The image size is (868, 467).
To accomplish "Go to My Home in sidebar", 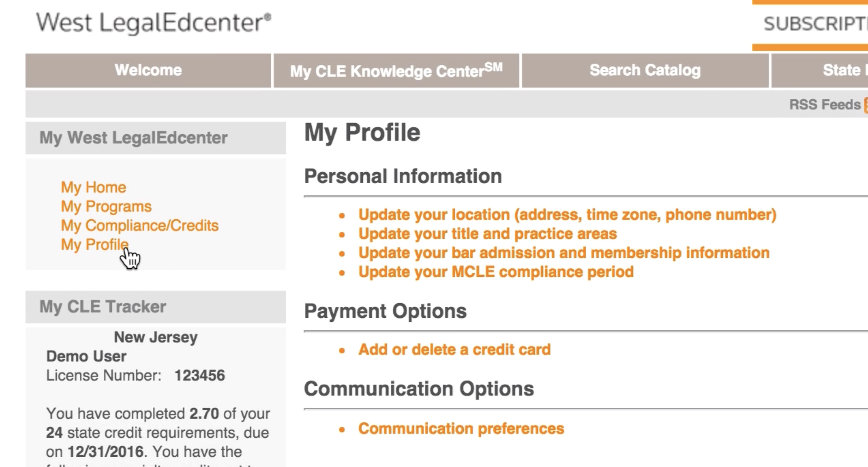I will click(x=93, y=187).
